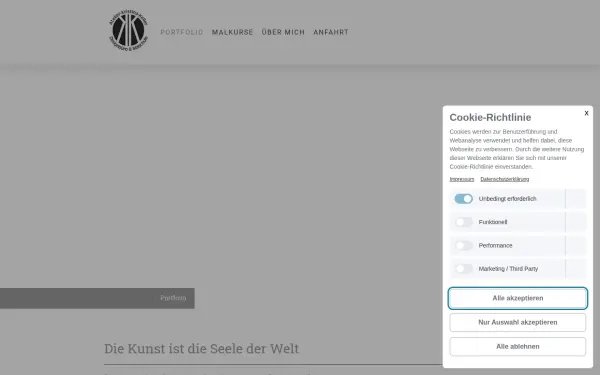Go to the Malkurse page
The image size is (600, 375).
tap(233, 32)
